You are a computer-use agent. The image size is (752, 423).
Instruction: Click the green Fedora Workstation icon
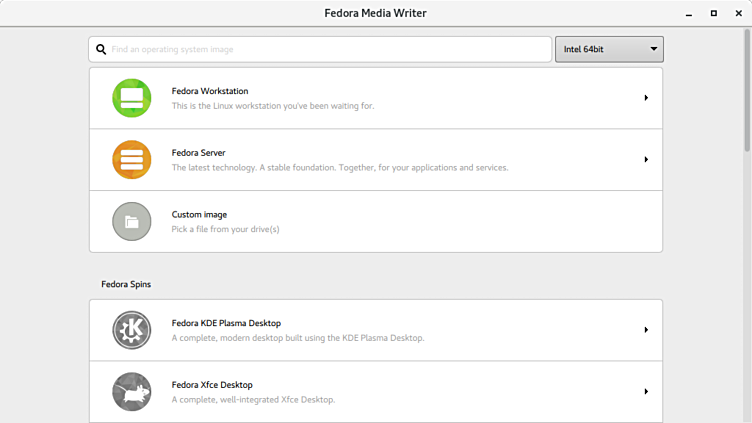coord(132,98)
